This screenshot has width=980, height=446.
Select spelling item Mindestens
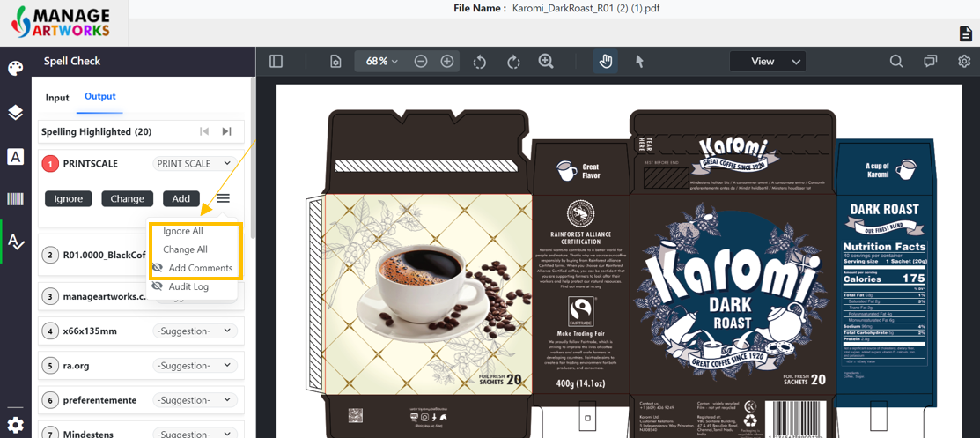click(89, 435)
